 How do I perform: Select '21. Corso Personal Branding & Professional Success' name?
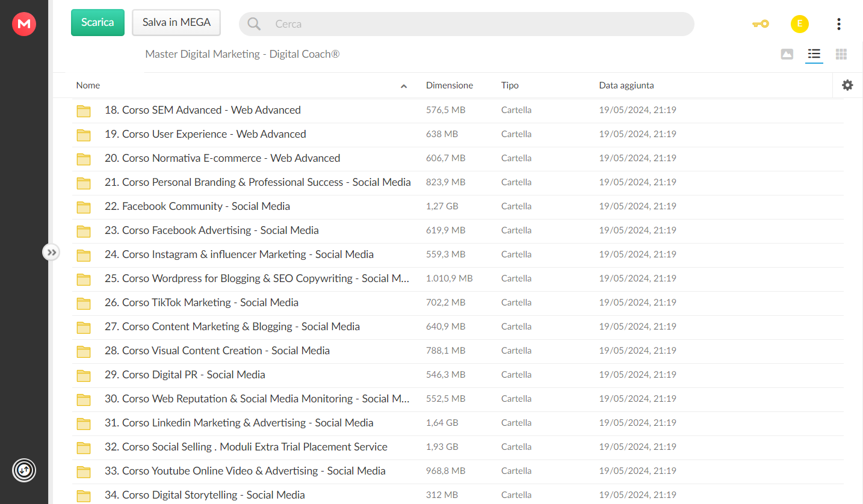[258, 182]
